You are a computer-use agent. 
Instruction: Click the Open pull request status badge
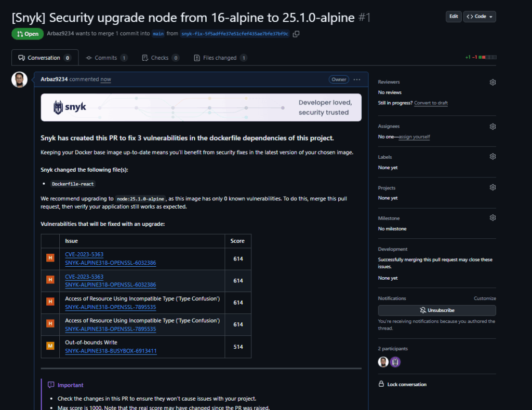(28, 34)
